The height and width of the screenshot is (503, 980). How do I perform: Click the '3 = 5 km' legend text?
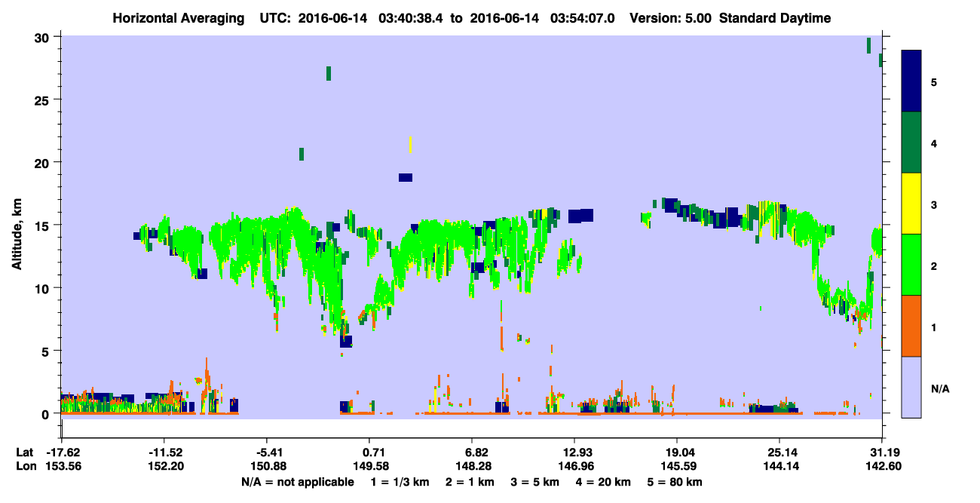click(x=535, y=482)
